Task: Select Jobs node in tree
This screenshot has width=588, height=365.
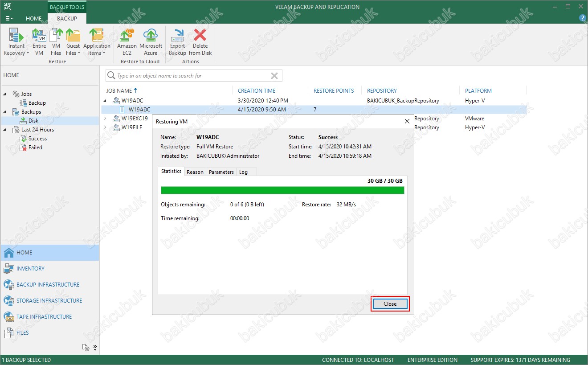Action: coord(26,94)
